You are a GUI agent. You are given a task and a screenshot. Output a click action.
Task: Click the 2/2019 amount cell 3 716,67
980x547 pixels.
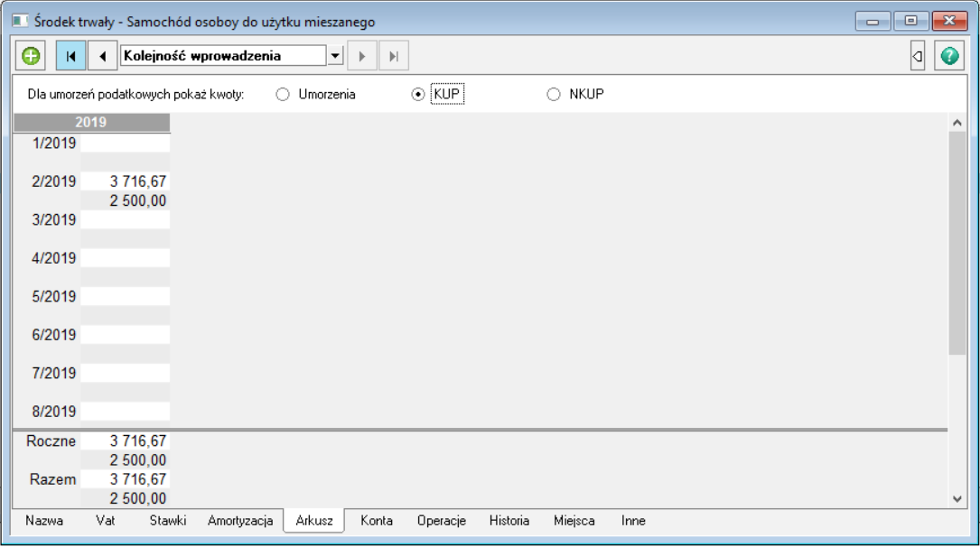[x=126, y=181]
